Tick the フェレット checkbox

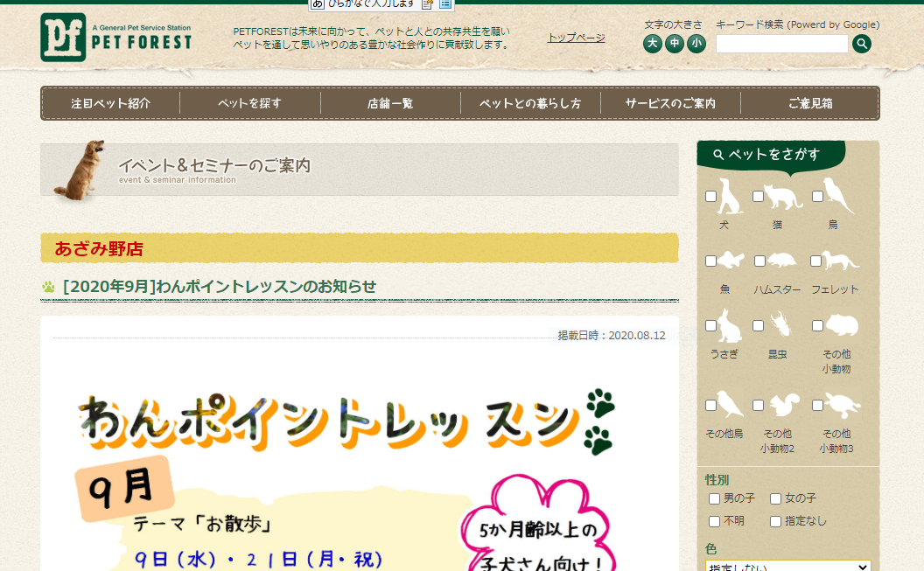coord(815,261)
